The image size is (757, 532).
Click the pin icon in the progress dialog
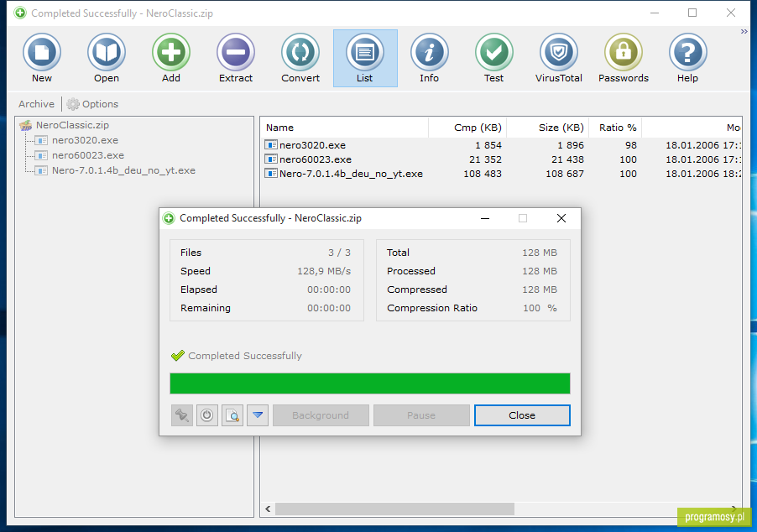pos(182,415)
